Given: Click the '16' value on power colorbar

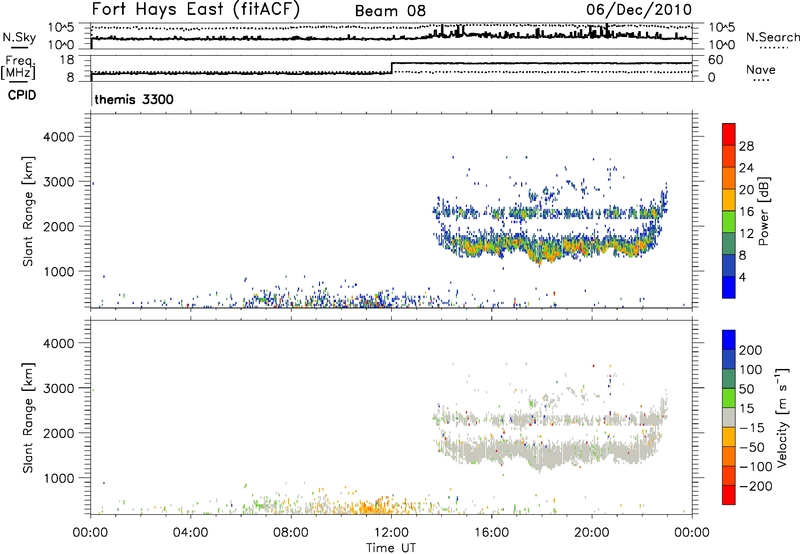Looking at the screenshot, I should [746, 212].
